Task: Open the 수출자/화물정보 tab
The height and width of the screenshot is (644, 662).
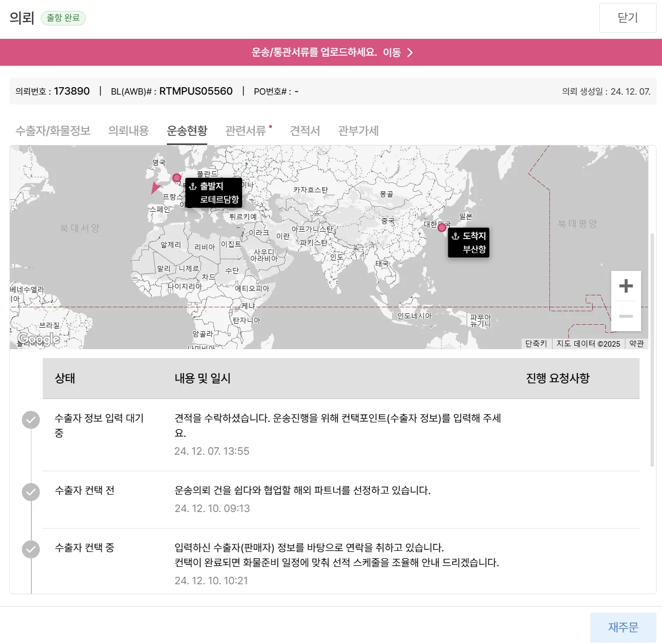Action: click(x=53, y=131)
